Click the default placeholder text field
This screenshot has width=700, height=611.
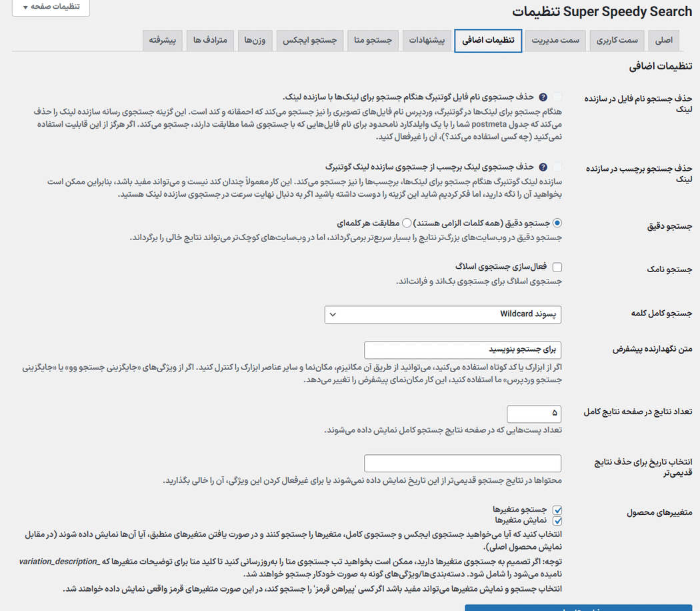coord(463,350)
